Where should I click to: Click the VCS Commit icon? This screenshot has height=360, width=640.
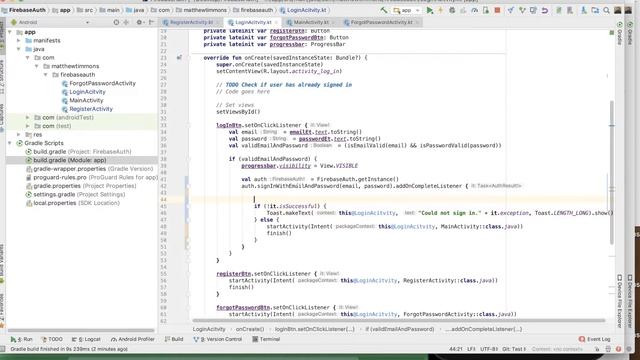[x=522, y=10]
